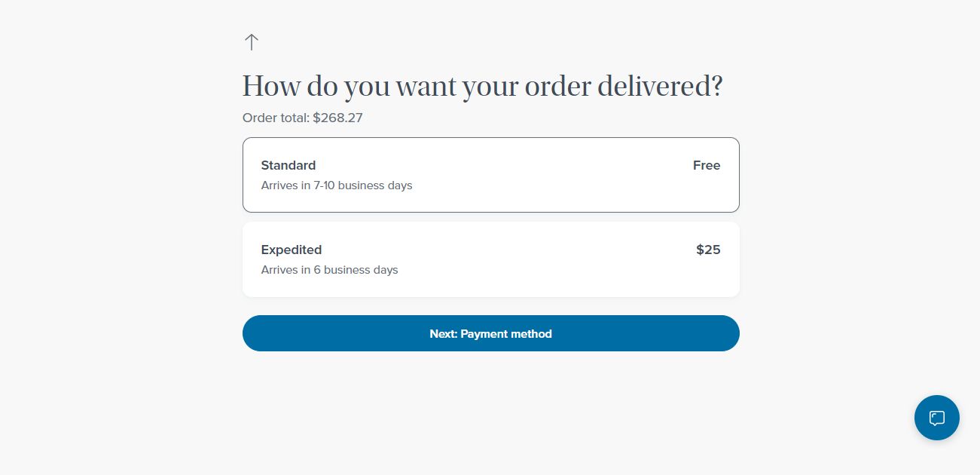Click the Next: Payment method button
The image size is (980, 475).
click(x=490, y=333)
